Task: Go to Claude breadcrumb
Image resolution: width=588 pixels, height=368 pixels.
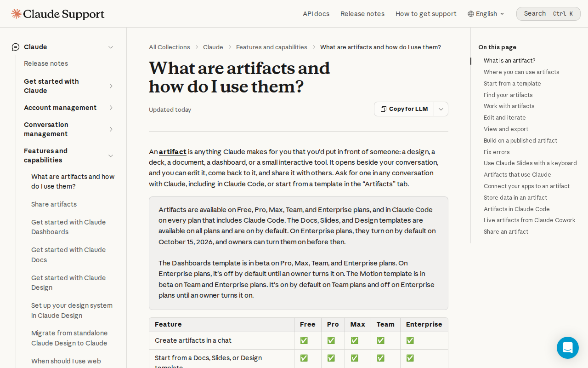Action: [x=213, y=47]
